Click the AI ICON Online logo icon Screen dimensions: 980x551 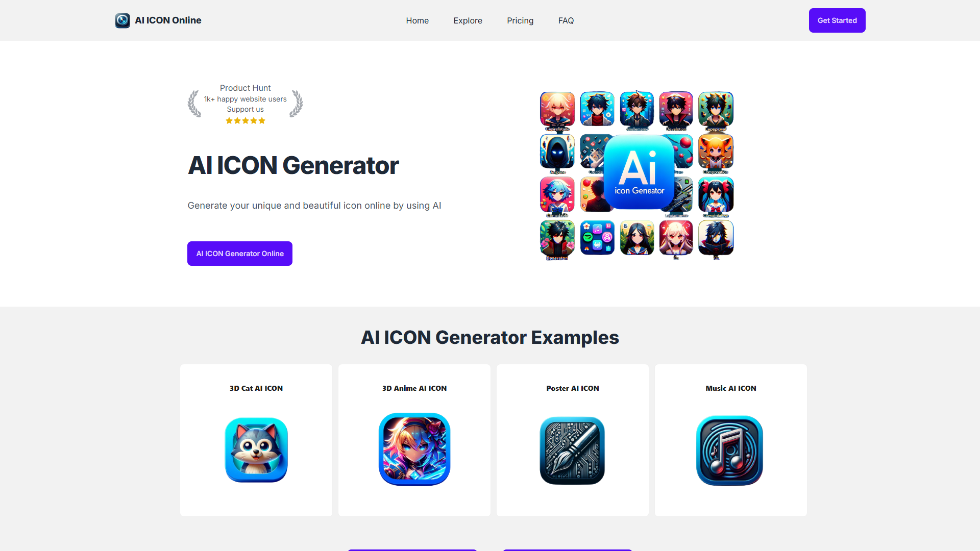122,20
